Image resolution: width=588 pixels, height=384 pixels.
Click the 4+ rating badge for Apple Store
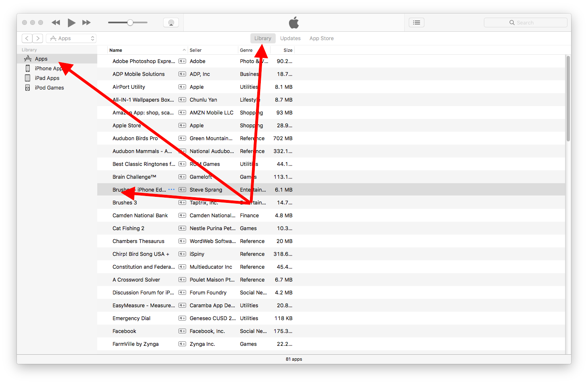tap(182, 125)
